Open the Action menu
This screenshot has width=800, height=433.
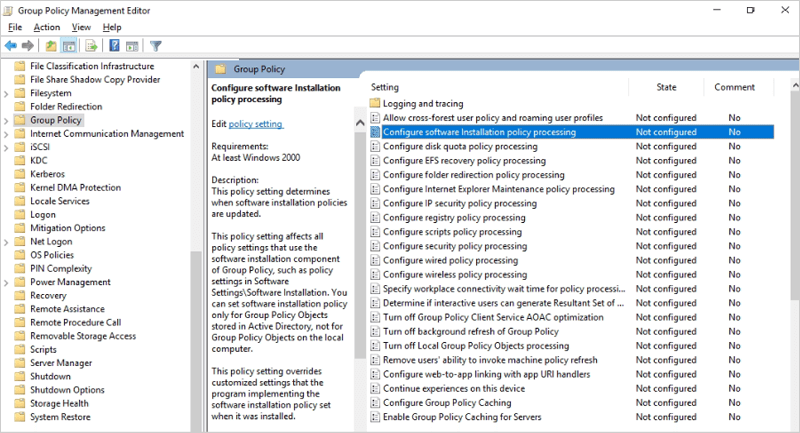[46, 27]
